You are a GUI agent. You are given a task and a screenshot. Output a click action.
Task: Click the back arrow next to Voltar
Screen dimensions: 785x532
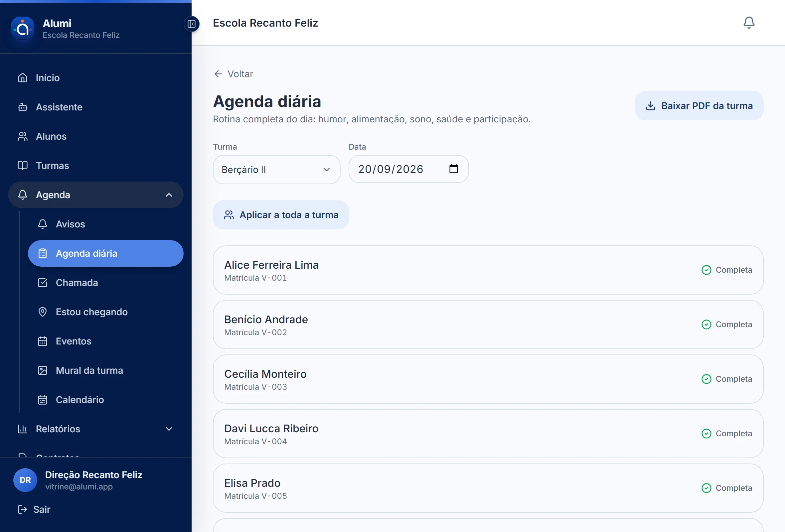(218, 74)
